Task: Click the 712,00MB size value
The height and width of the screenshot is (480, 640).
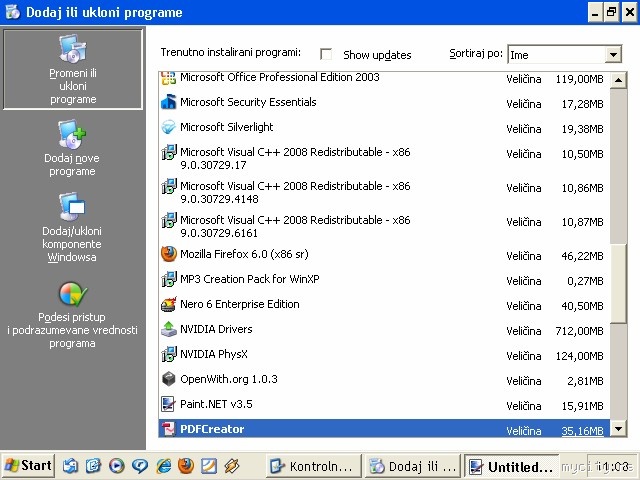Action: click(x=579, y=331)
